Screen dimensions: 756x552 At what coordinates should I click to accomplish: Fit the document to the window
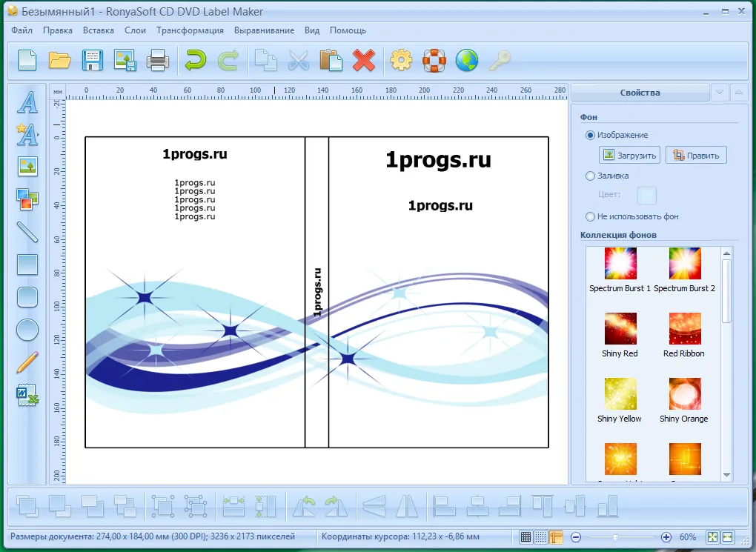point(712,537)
